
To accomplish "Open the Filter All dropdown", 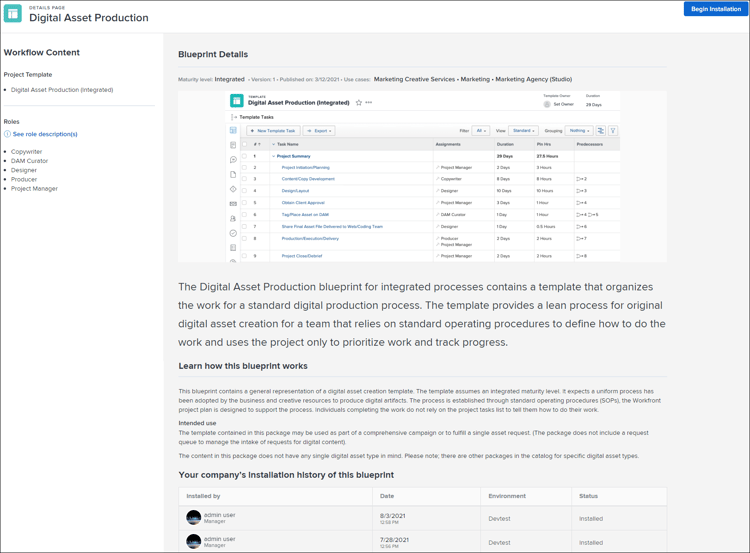I will coord(481,130).
